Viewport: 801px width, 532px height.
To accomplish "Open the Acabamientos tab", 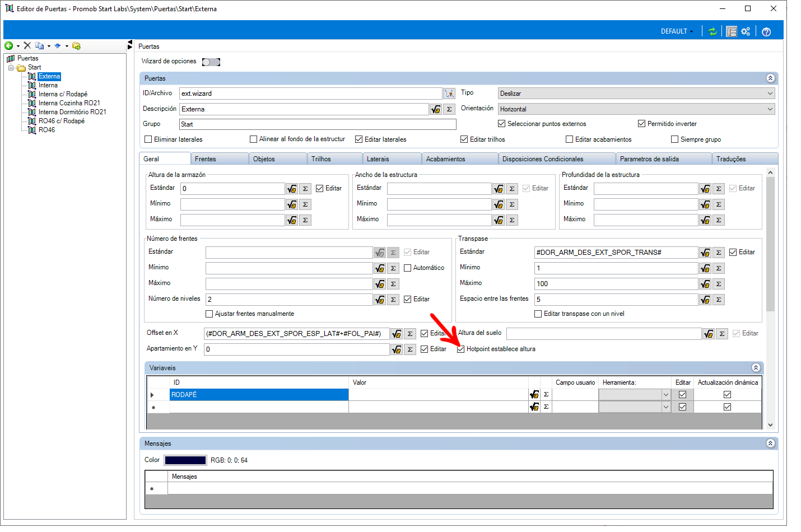I will coord(460,159).
